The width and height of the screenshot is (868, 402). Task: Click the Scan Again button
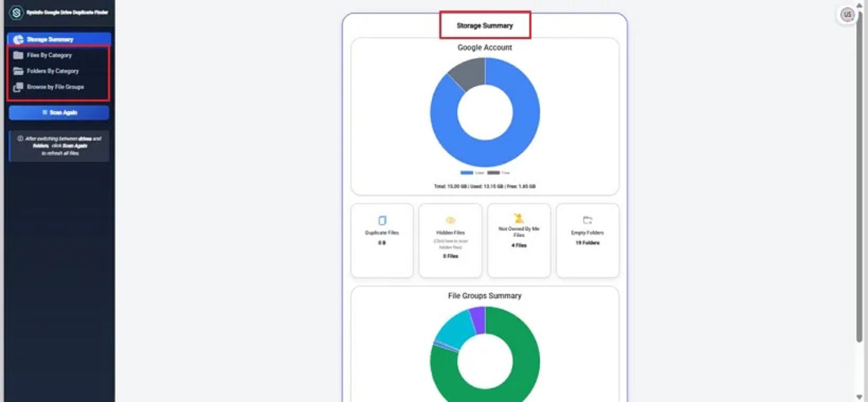[59, 113]
